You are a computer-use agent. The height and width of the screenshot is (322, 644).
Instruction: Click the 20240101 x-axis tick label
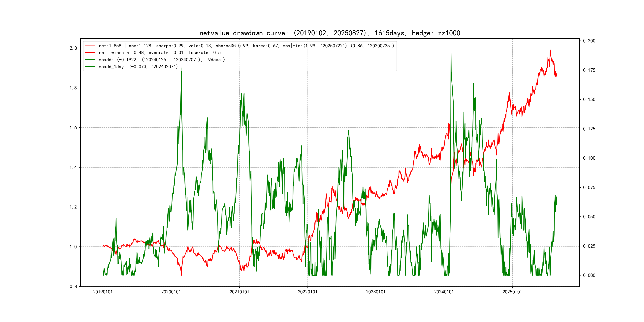coord(444,292)
